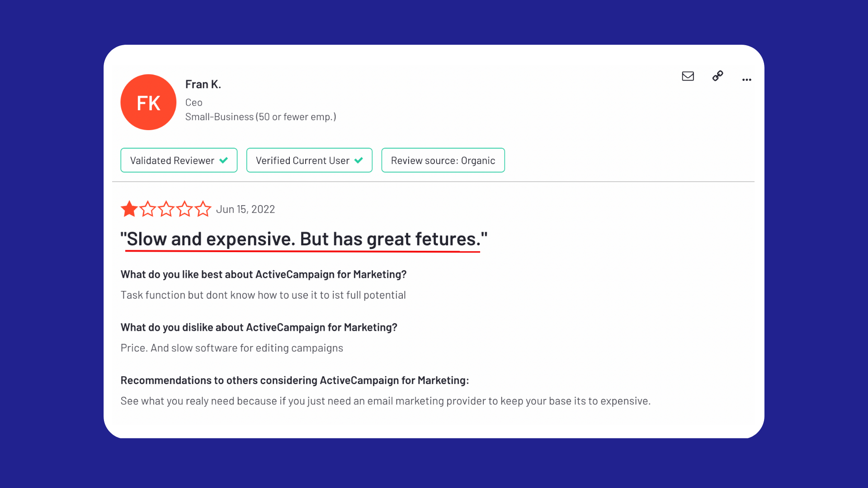The image size is (868, 488).
Task: Click the checkmark in Validated Reviewer badge
Action: tap(224, 160)
